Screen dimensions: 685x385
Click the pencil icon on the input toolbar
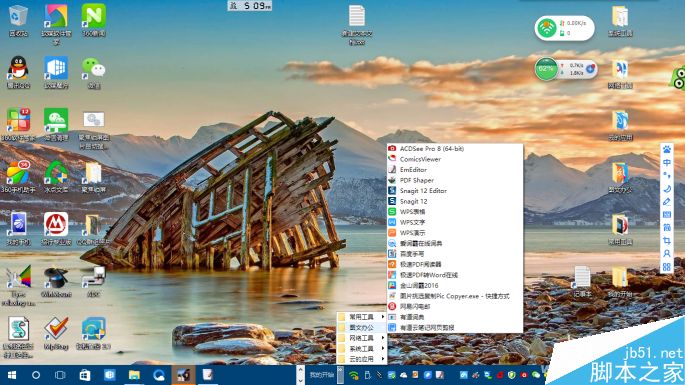[667, 201]
